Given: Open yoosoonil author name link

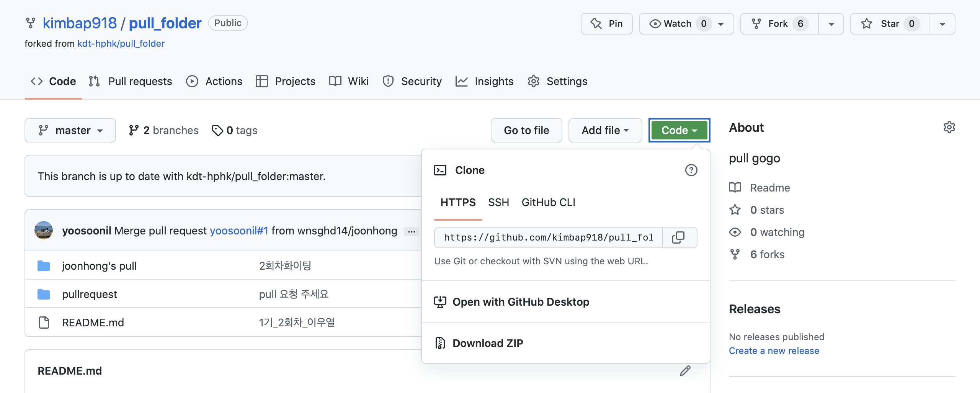Looking at the screenshot, I should [87, 231].
